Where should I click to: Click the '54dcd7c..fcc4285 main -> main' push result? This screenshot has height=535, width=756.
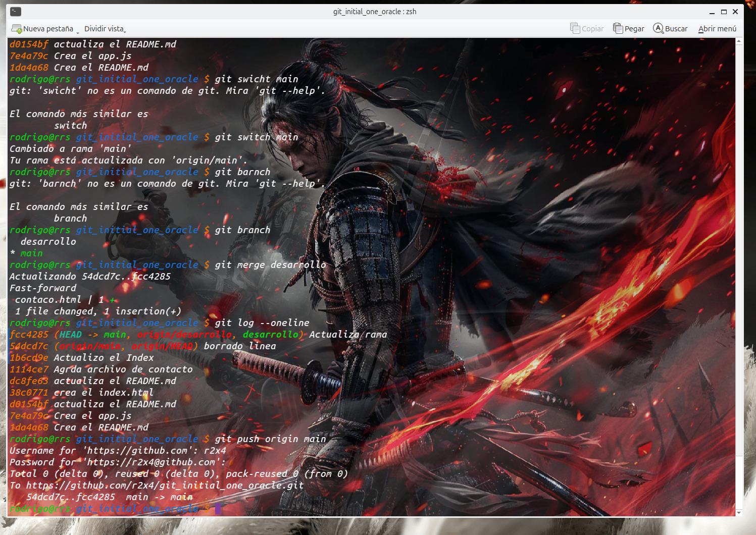coord(110,497)
